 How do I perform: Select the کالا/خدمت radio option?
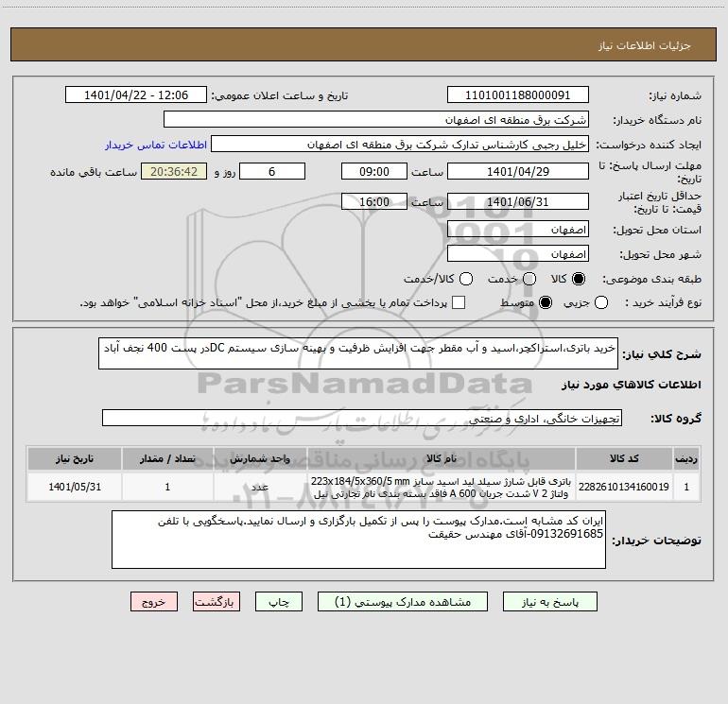point(466,279)
